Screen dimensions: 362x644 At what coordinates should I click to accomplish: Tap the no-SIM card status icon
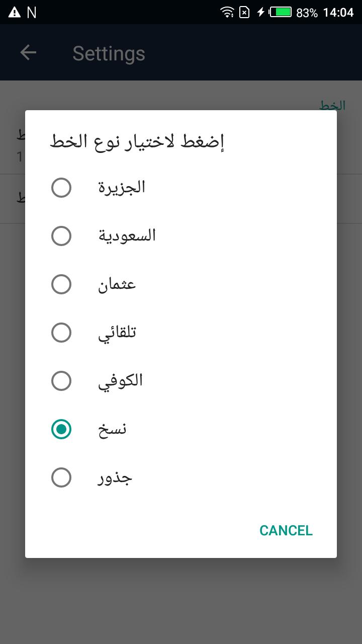[244, 12]
